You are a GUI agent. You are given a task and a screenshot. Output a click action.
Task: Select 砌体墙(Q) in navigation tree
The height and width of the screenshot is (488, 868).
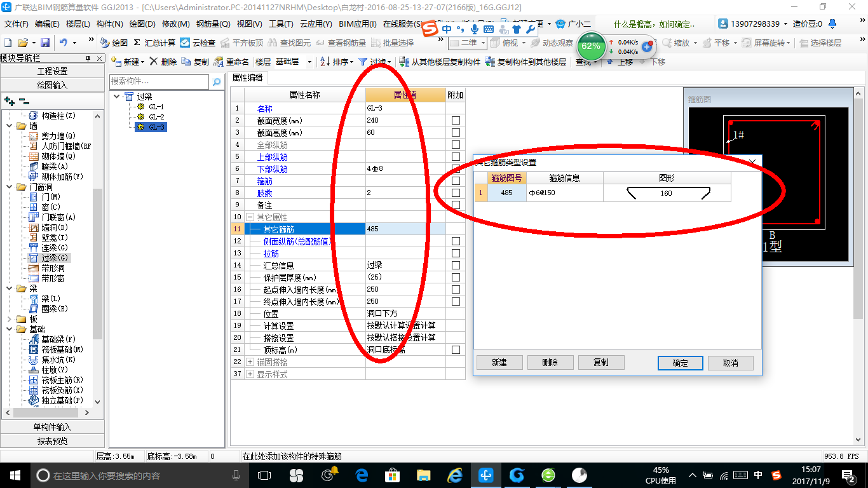pos(58,156)
